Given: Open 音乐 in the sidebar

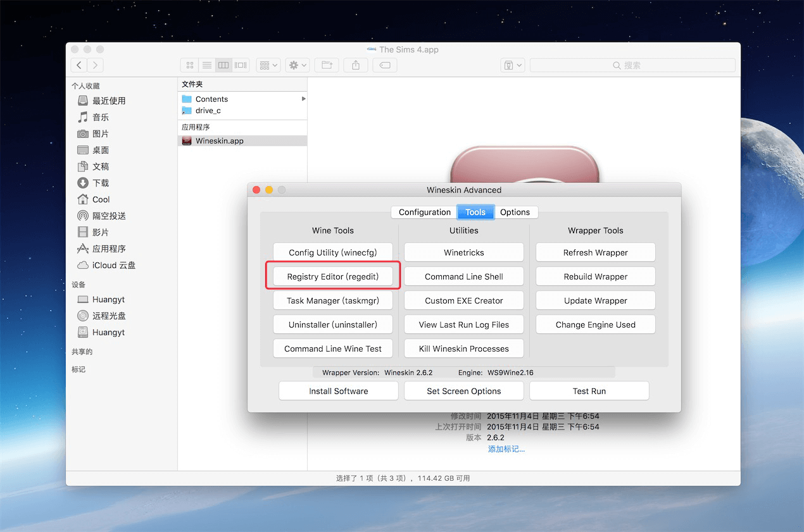Looking at the screenshot, I should tap(101, 117).
